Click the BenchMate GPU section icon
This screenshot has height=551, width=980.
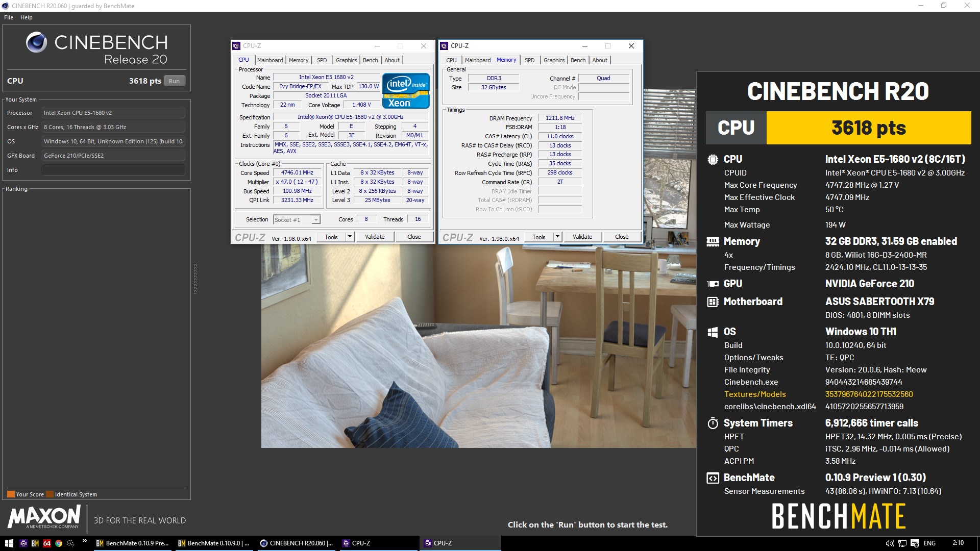point(713,284)
